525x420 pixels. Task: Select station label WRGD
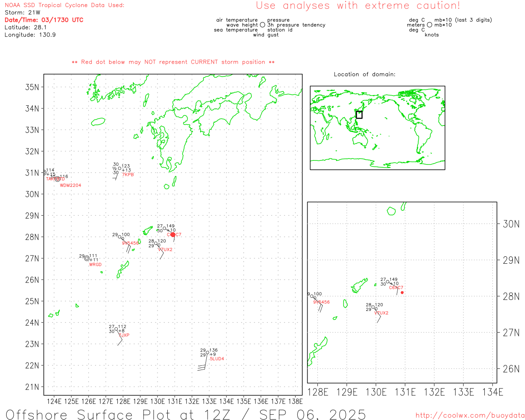click(x=95, y=265)
